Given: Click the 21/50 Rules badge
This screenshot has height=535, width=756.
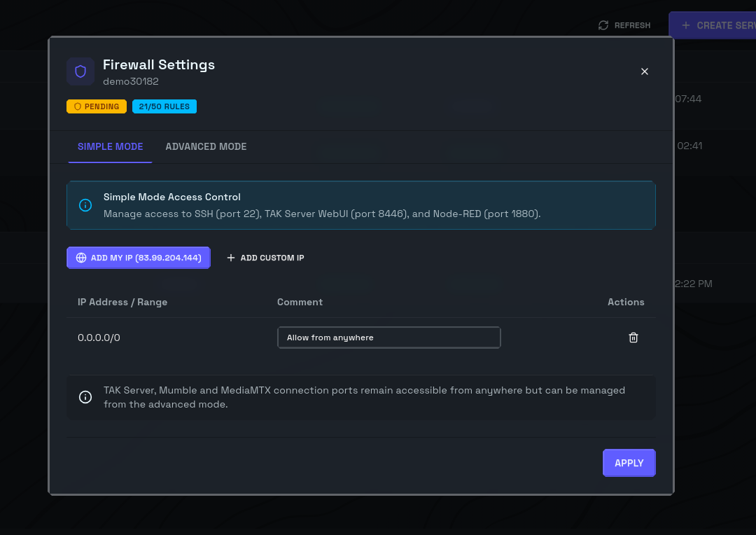Looking at the screenshot, I should click(164, 106).
